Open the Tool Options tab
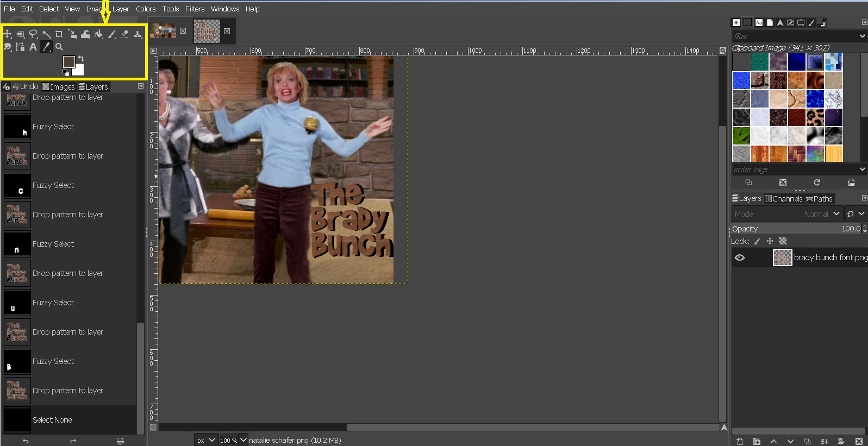Screen dimensions: 868x446 pyautogui.click(x=6, y=87)
